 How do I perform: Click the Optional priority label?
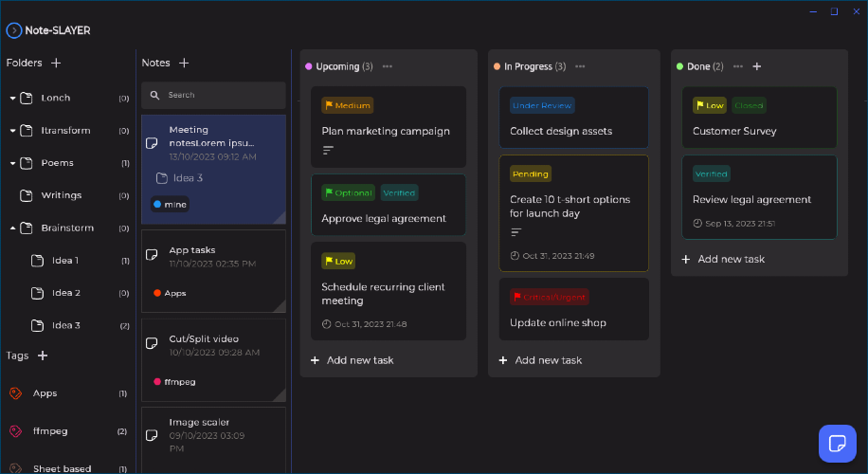click(348, 192)
